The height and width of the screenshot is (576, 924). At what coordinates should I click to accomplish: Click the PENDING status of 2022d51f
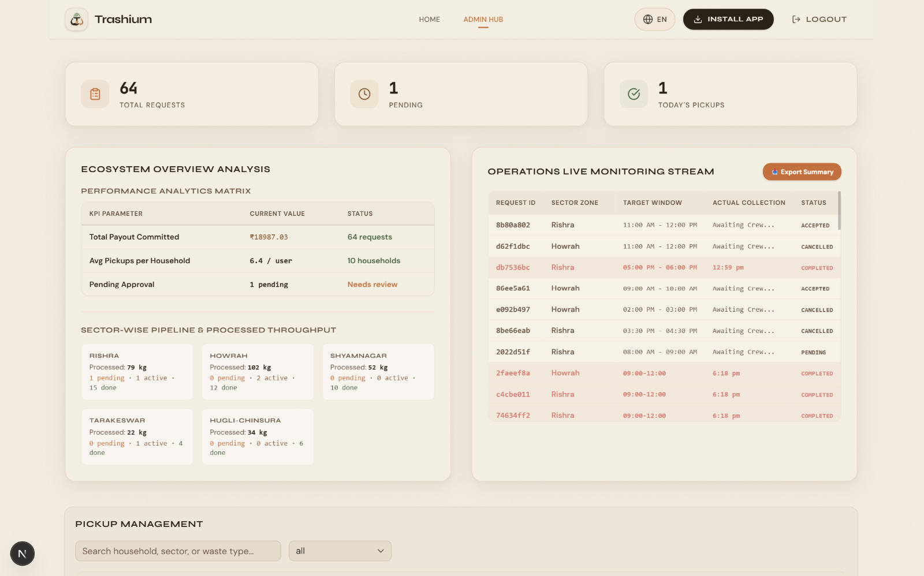coord(813,353)
